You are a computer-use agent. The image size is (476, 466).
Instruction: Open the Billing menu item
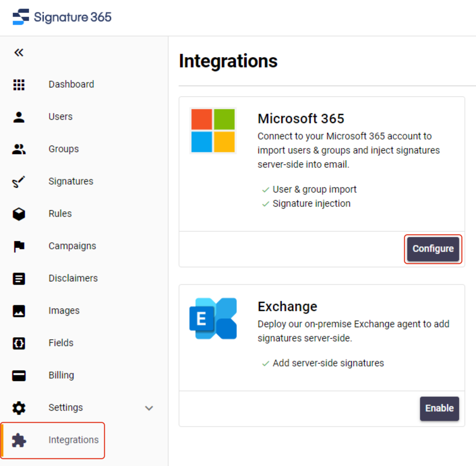(61, 376)
